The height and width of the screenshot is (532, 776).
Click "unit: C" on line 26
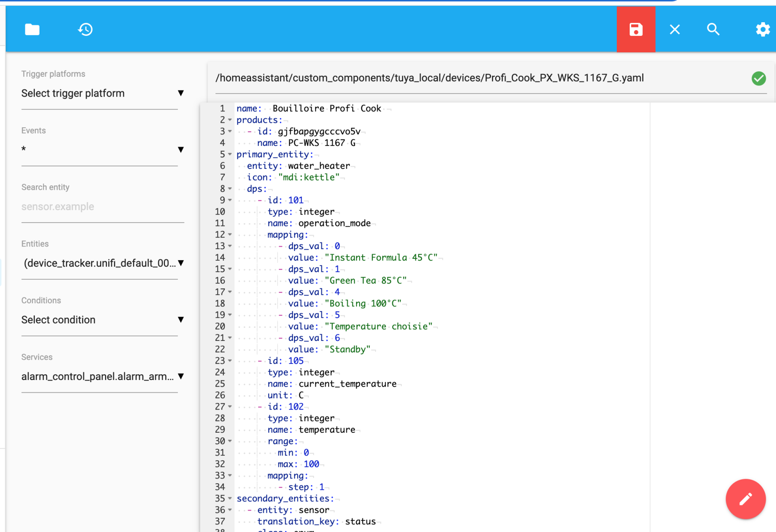click(x=286, y=395)
